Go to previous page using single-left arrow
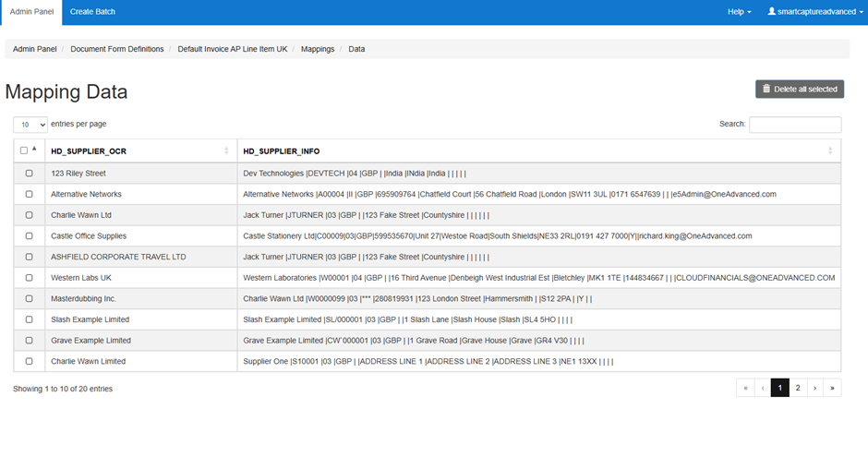Viewport: 868px width, 469px height. [x=763, y=389]
